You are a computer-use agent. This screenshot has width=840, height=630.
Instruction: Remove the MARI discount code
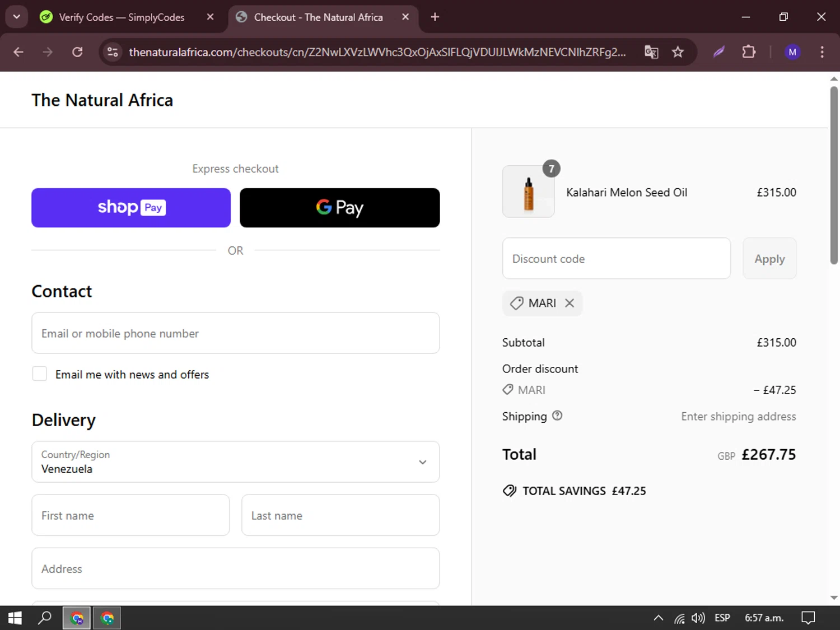[x=570, y=303]
